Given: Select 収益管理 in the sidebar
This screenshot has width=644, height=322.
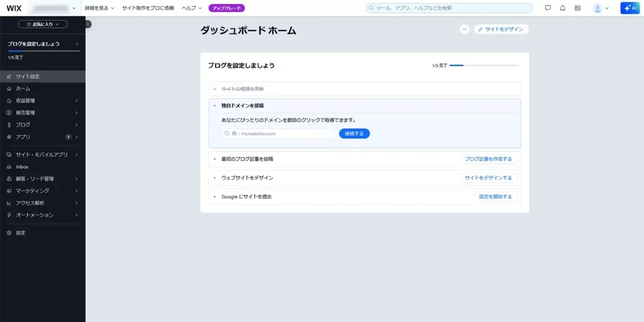Looking at the screenshot, I should point(26,101).
